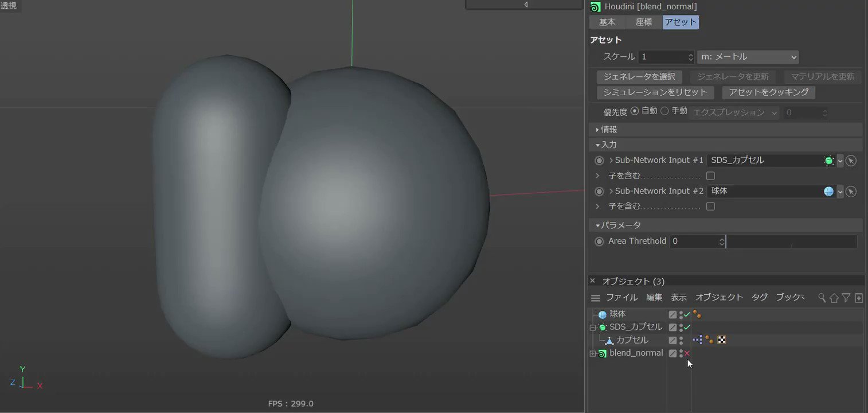Enable 子を含む checkbox under Sub-Network Input #2

pyautogui.click(x=710, y=206)
